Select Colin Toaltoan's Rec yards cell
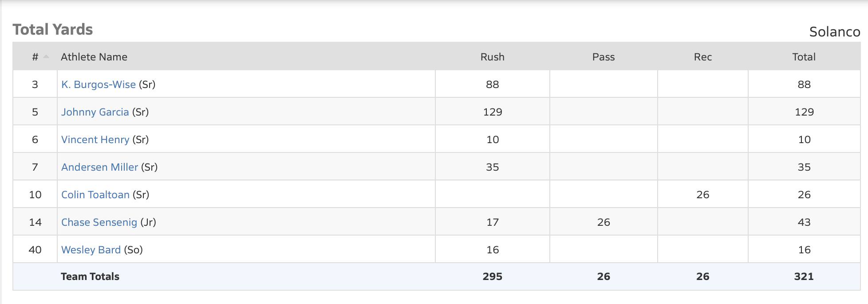The width and height of the screenshot is (868, 304). 702,195
